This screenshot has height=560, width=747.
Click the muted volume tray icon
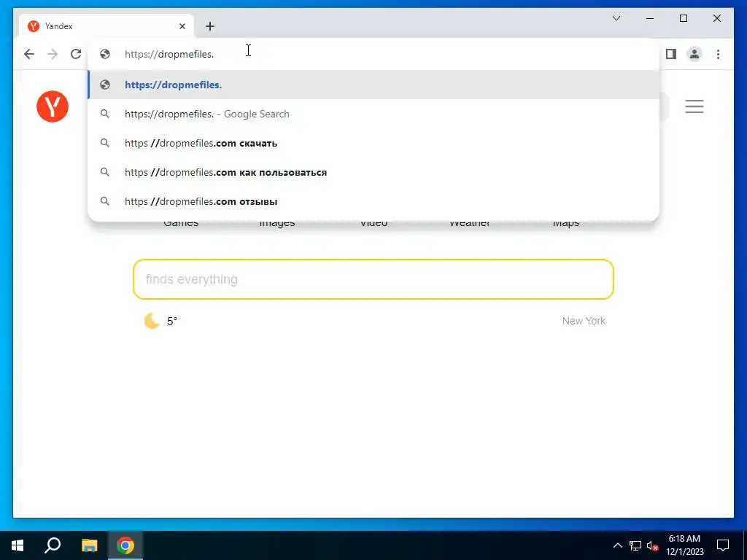point(652,545)
